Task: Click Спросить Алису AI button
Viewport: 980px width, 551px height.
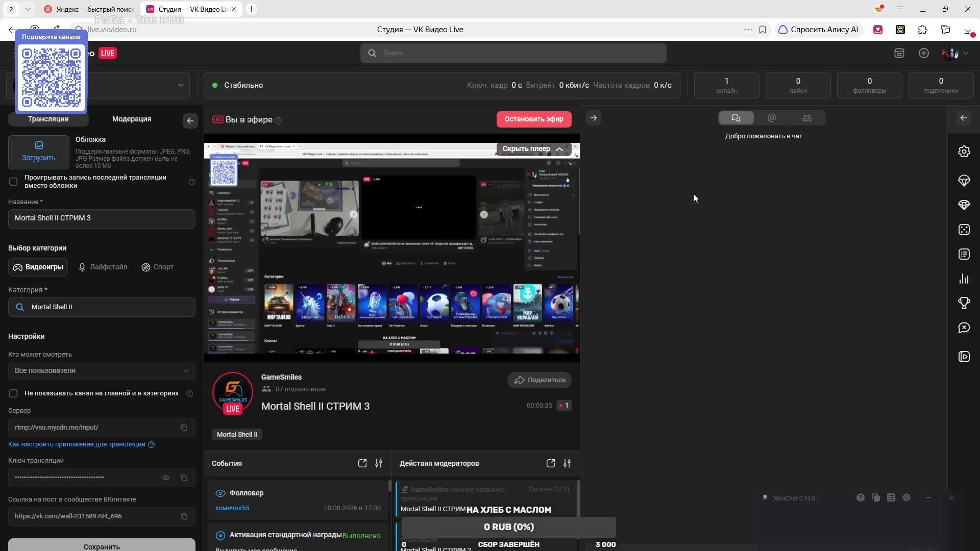Action: click(818, 30)
